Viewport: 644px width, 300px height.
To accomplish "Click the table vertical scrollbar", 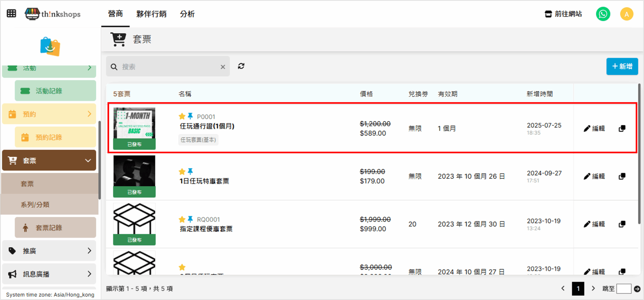I will [x=639, y=154].
